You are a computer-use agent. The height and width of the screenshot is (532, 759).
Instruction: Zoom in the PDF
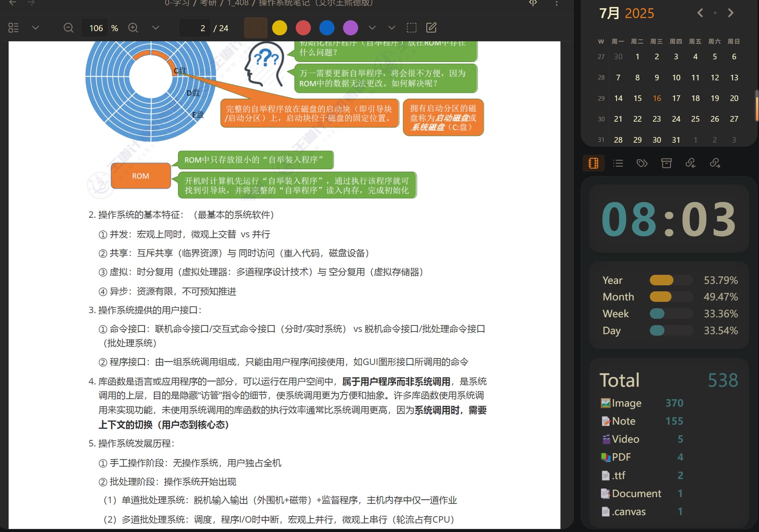click(133, 28)
